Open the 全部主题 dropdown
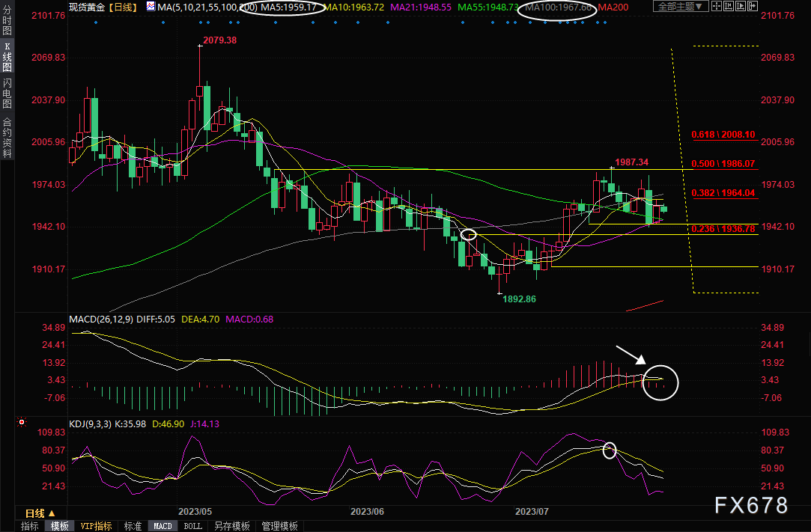This screenshot has width=811, height=532. point(680,7)
